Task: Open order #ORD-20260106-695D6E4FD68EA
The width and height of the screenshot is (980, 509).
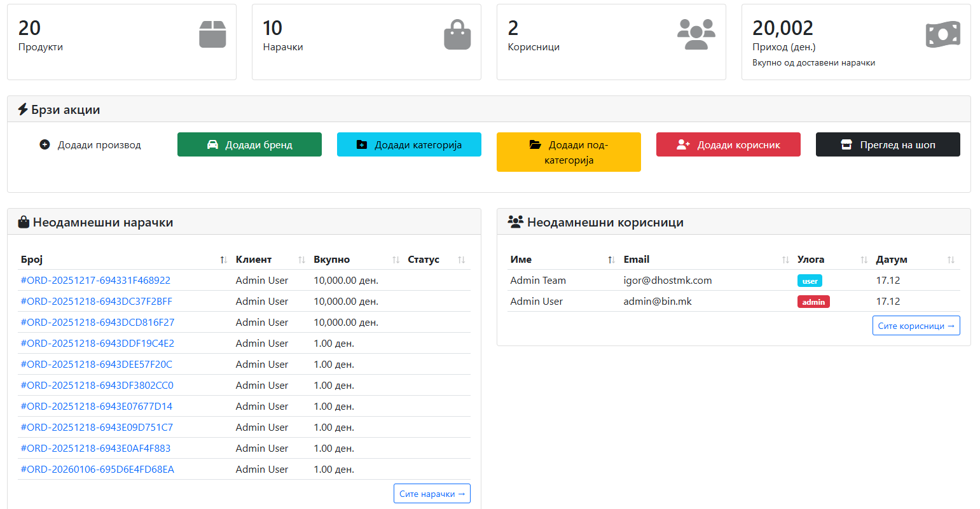Action: tap(97, 470)
